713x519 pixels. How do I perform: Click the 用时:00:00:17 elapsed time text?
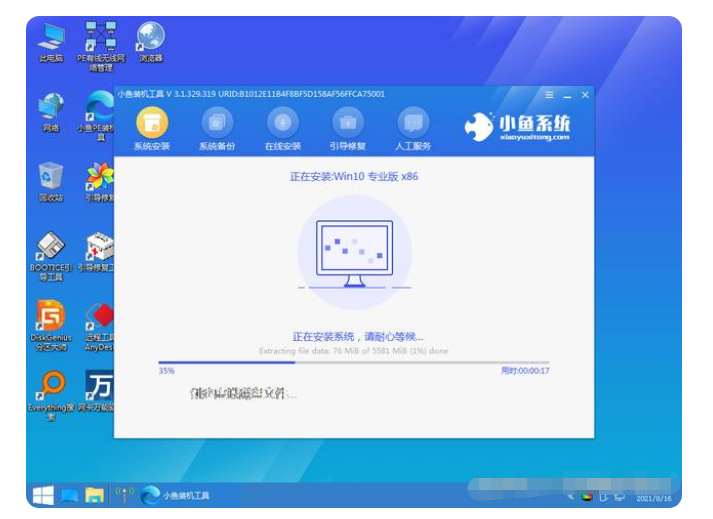tap(525, 371)
